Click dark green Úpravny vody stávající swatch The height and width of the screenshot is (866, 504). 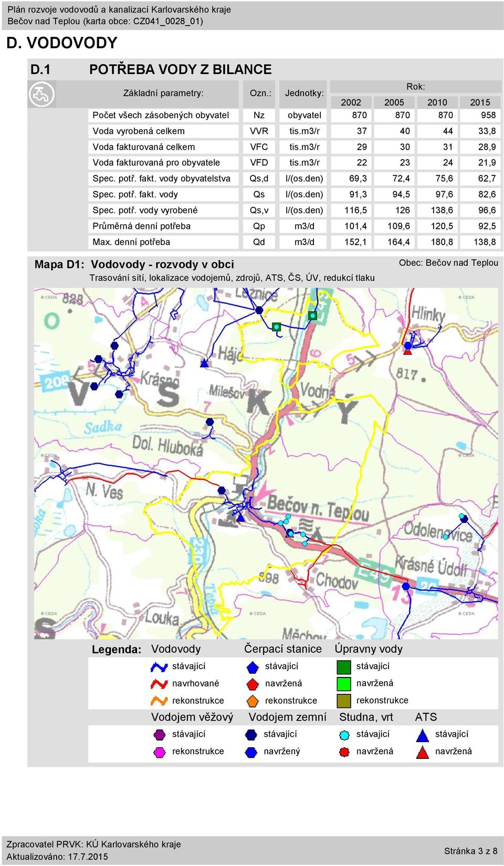coord(343,667)
